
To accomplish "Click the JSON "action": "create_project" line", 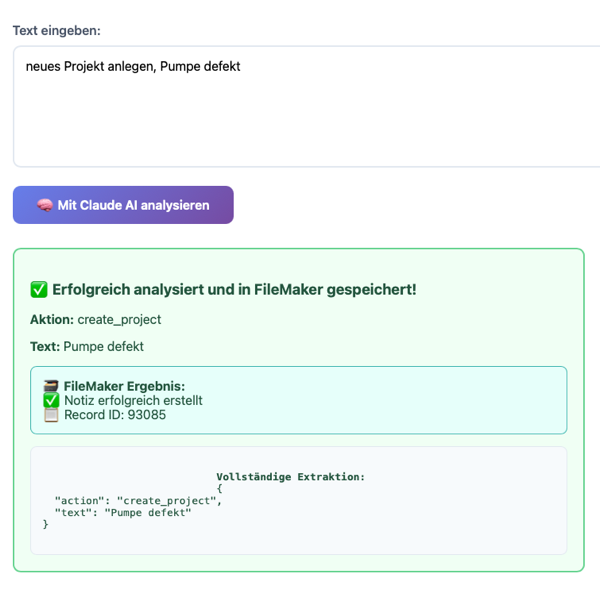I will click(138, 500).
